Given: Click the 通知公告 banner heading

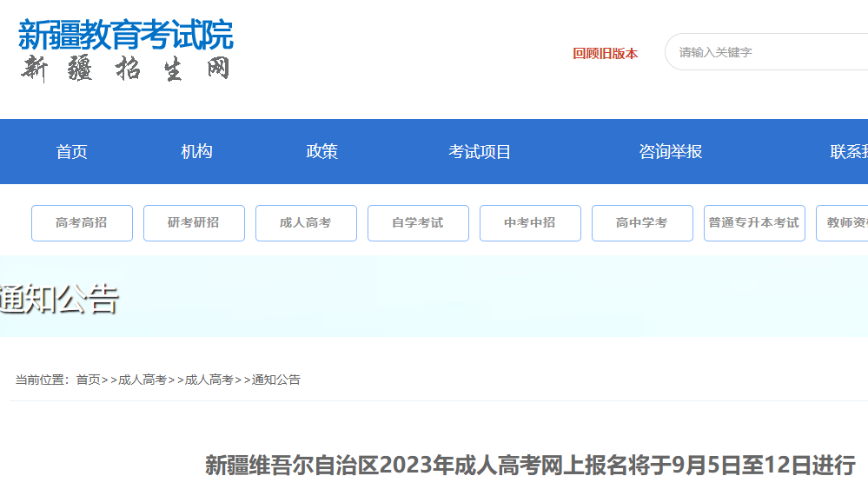Looking at the screenshot, I should tap(59, 300).
